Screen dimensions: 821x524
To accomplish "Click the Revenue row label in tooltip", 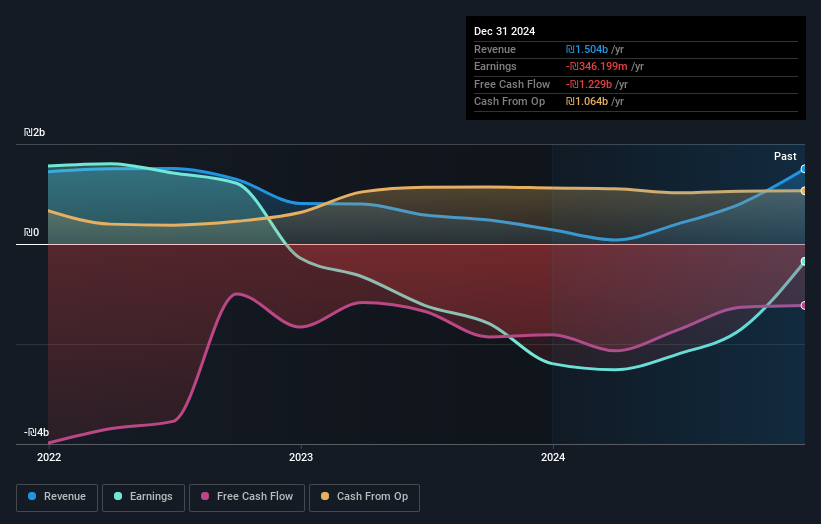I will (x=495, y=49).
